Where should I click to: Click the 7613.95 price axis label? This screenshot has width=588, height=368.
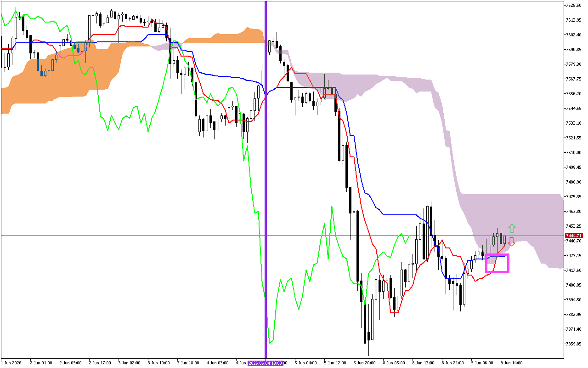pyautogui.click(x=574, y=20)
